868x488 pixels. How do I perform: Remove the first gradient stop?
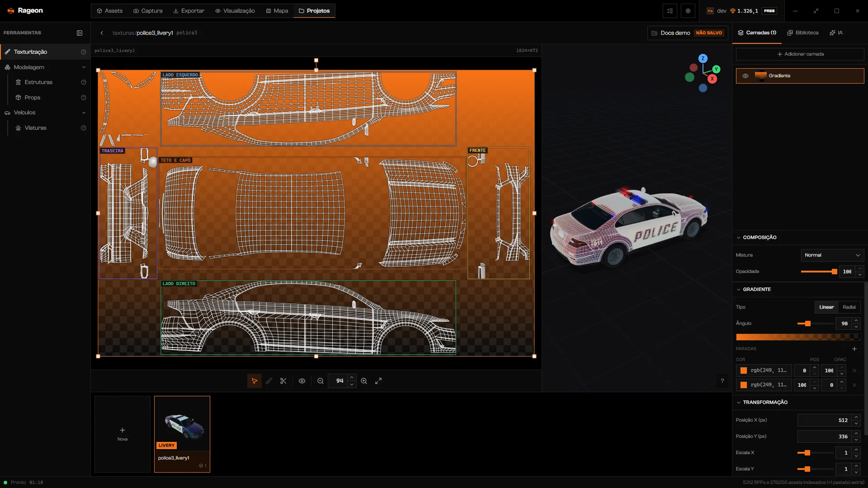point(854,371)
